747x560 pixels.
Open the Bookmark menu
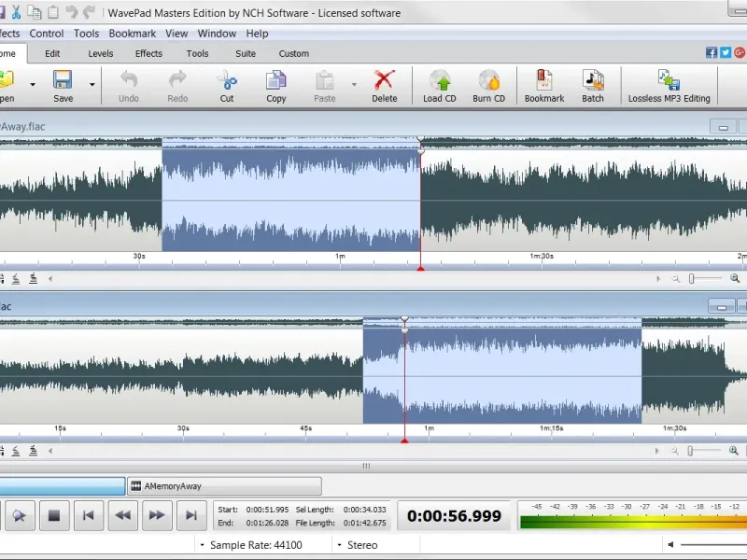[132, 34]
